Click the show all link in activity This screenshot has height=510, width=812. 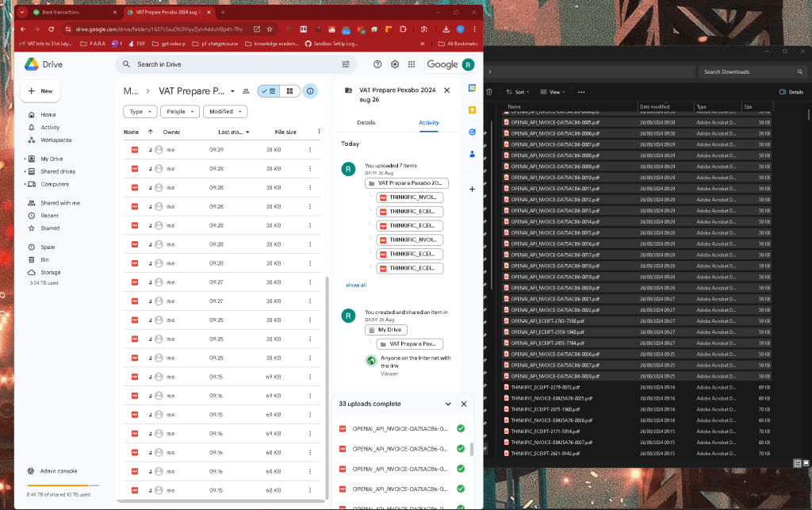tap(356, 286)
